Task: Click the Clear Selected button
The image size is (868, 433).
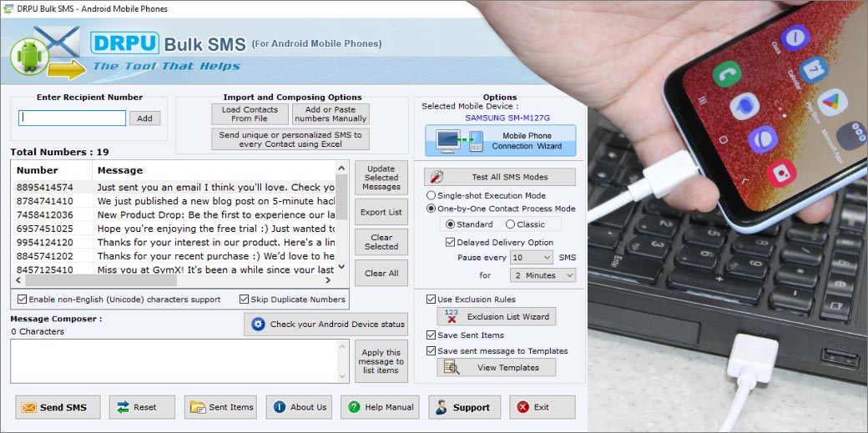Action: tap(381, 242)
